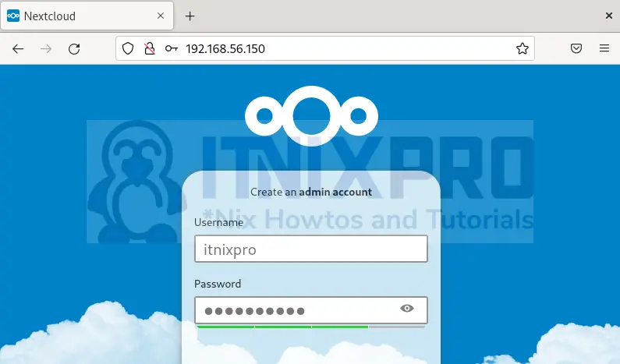
Task: Click the Nextcloud logo above the form
Action: pos(311,116)
